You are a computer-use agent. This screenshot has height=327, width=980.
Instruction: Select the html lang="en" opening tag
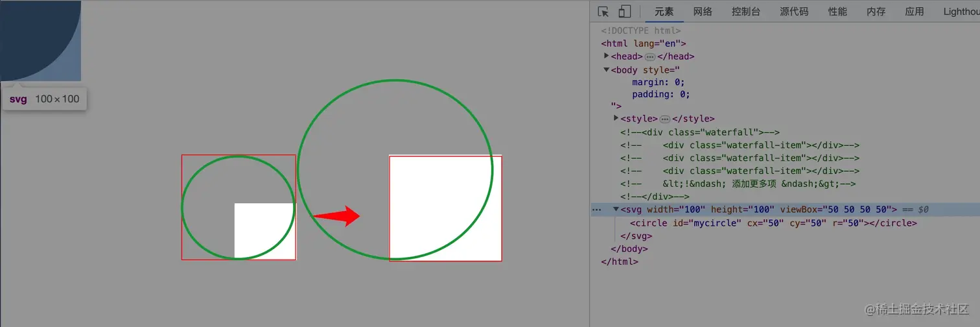[644, 43]
